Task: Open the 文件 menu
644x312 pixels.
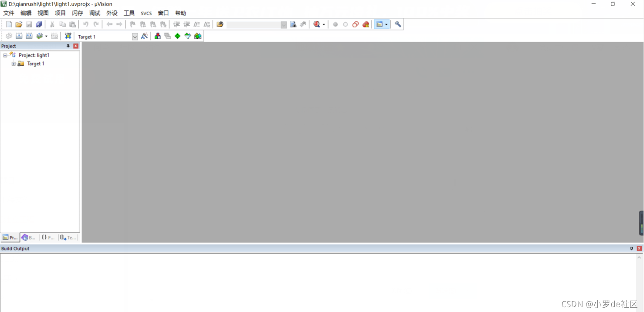Action: tap(9, 13)
